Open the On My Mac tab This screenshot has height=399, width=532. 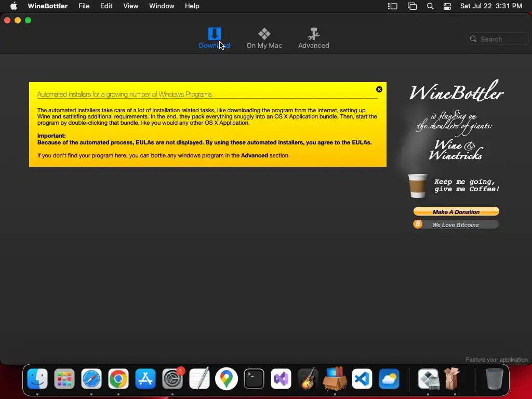[x=264, y=38]
